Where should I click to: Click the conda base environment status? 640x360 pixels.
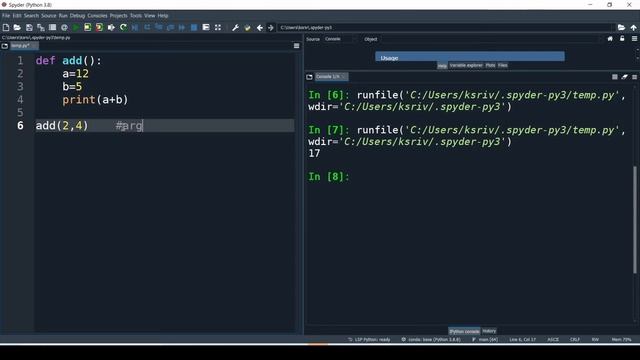point(431,340)
